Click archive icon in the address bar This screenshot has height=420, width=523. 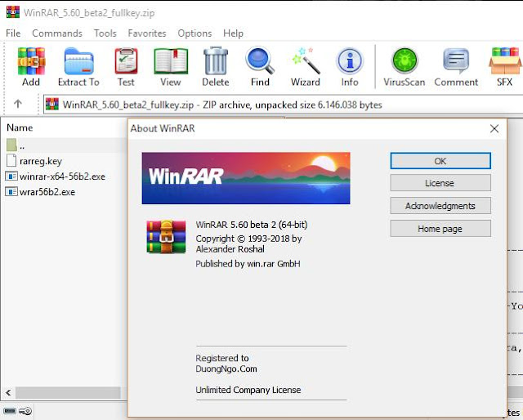(x=52, y=104)
